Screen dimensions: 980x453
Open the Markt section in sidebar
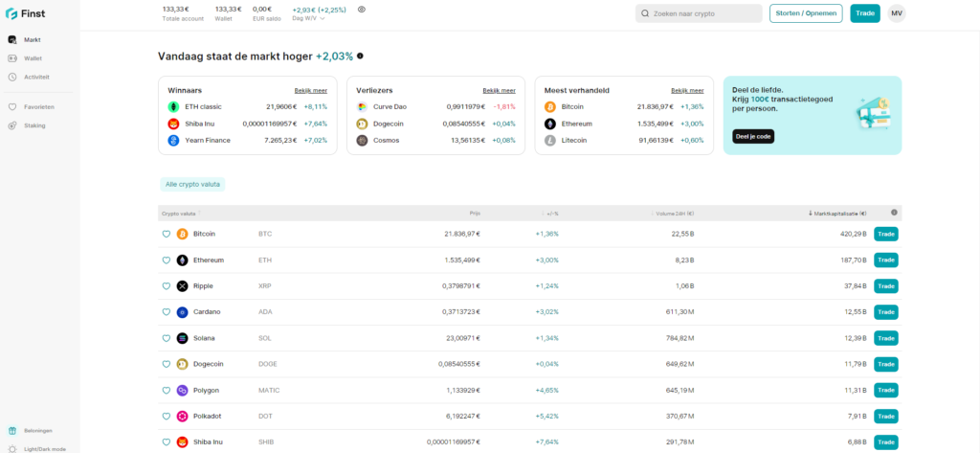coord(25,40)
